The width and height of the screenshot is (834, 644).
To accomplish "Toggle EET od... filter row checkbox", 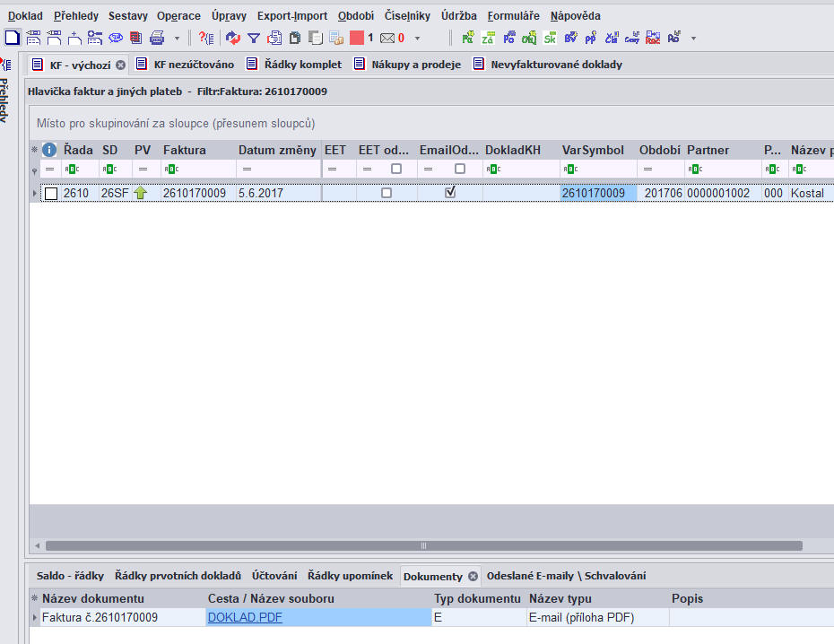I will pos(396,169).
